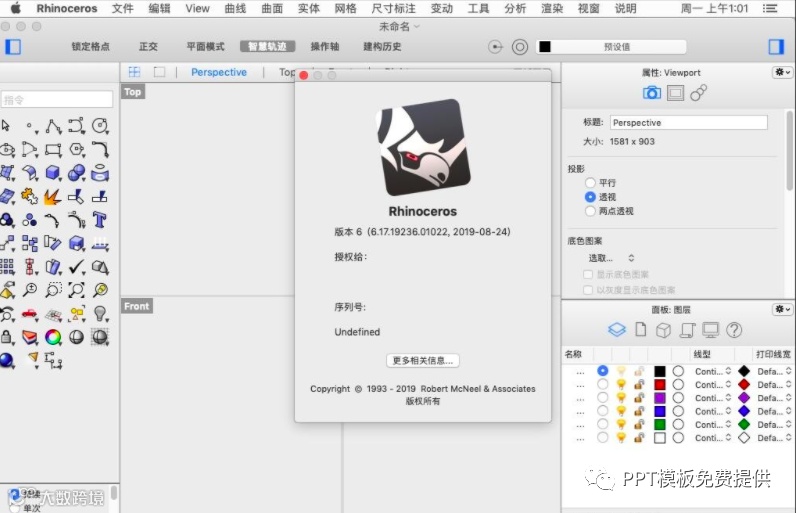Toggle the left sidebar panel button
This screenshot has width=796, height=513.
click(x=13, y=47)
